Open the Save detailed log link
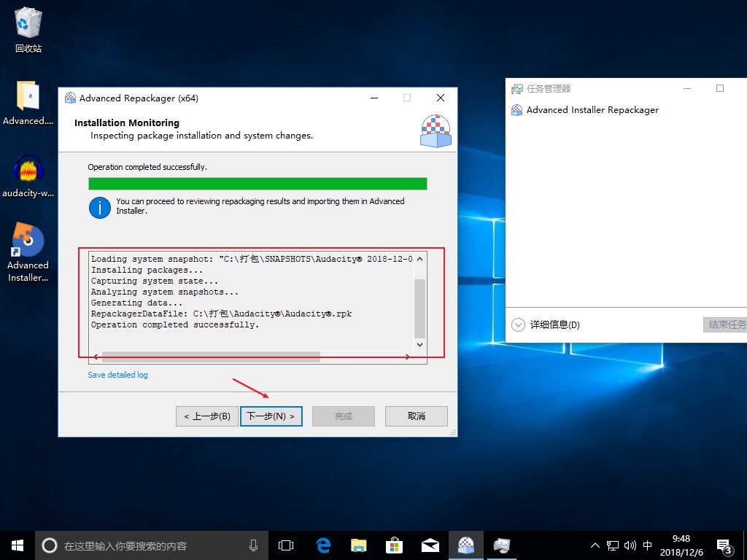This screenshot has height=560, width=747. (x=117, y=375)
